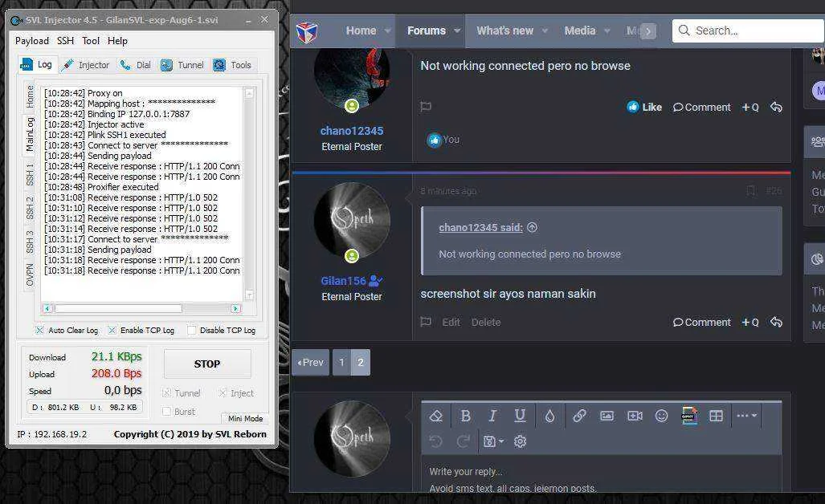Select the vertical SSH 2 tab
Screen dimensions: 825x504
point(30,208)
